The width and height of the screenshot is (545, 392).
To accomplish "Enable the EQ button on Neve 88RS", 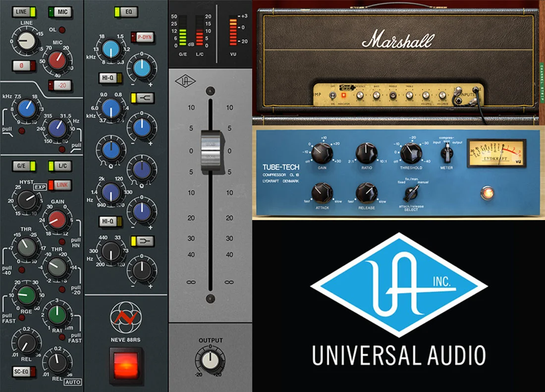I will coord(126,12).
